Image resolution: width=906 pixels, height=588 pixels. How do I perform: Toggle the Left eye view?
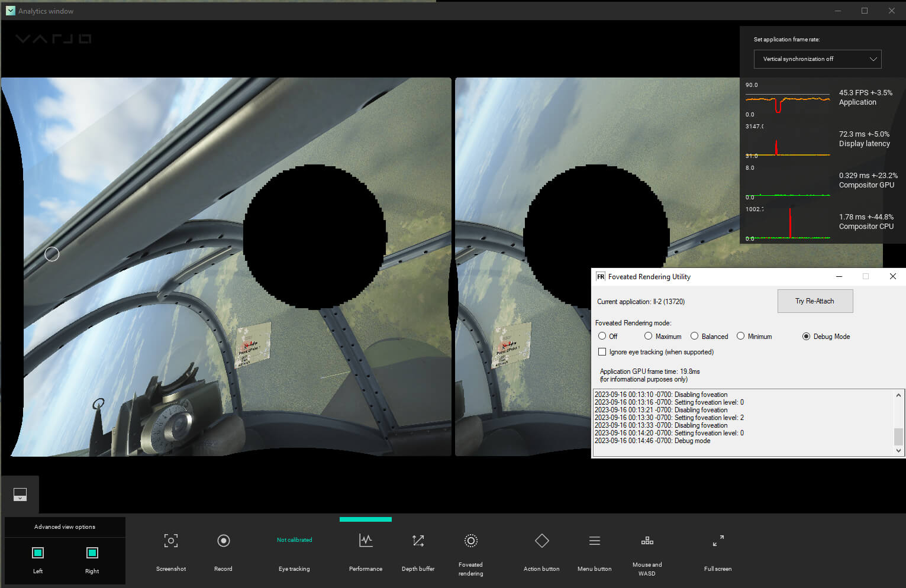coord(38,553)
